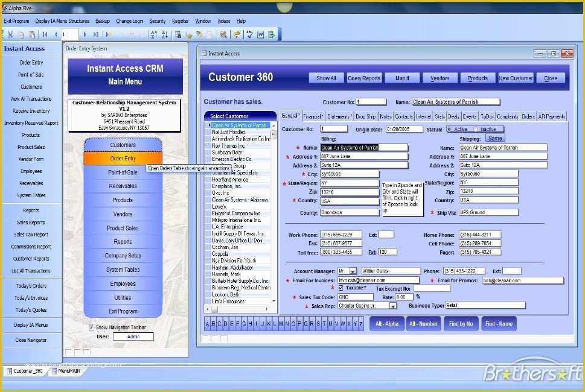Click the Email For Invoices field
Viewport: 585px width, 392px height.
[379, 280]
